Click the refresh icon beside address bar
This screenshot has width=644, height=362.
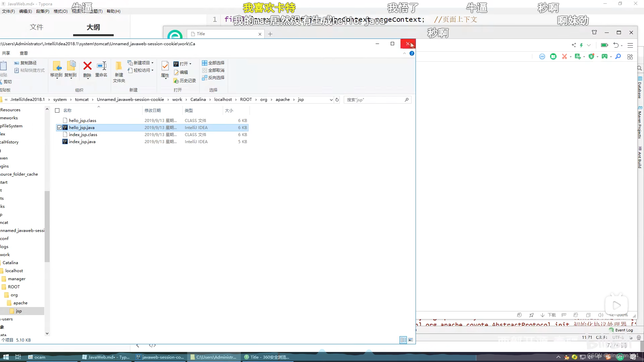(x=337, y=100)
